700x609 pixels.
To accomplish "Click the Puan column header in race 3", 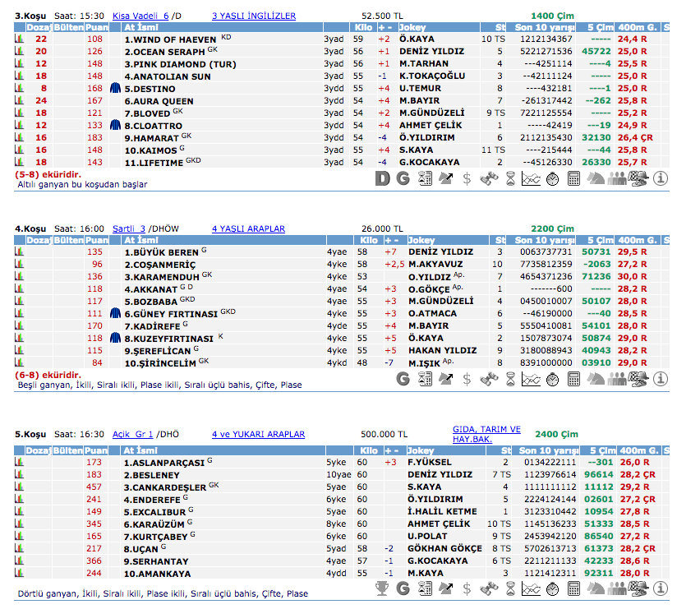I will coord(97,27).
